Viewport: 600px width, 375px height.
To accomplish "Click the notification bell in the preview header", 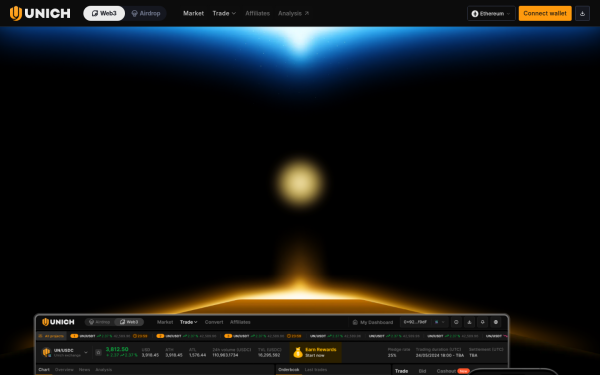I will tap(483, 322).
